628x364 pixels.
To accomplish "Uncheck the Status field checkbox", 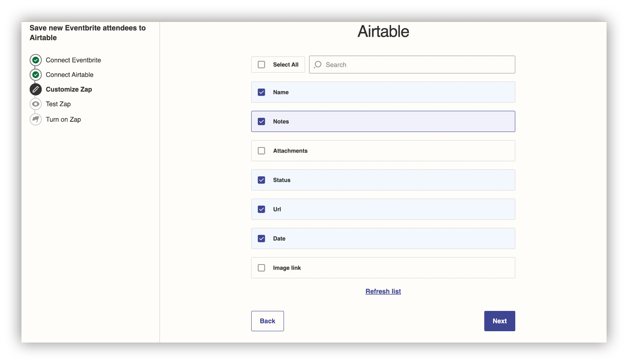I will tap(261, 180).
